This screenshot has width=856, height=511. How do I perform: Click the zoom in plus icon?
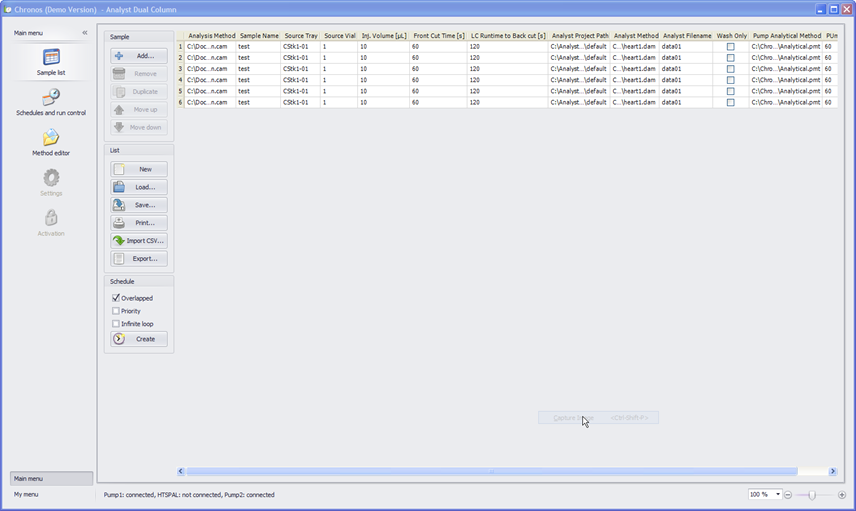tap(842, 495)
